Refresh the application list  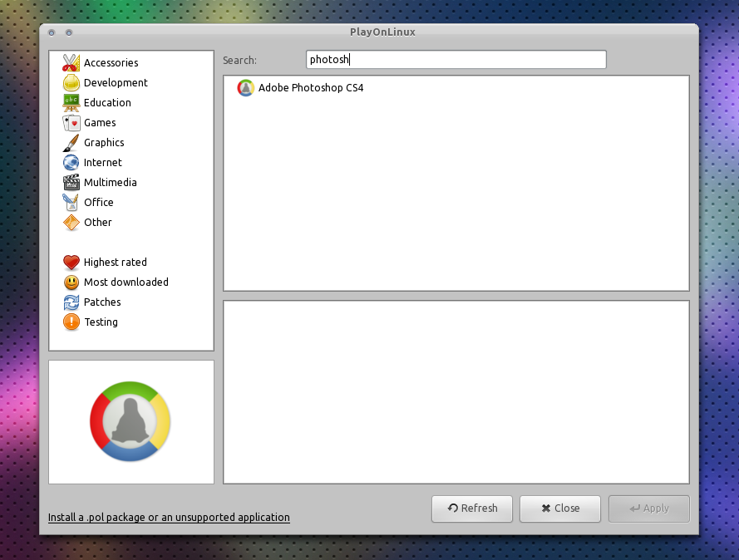[471, 508]
